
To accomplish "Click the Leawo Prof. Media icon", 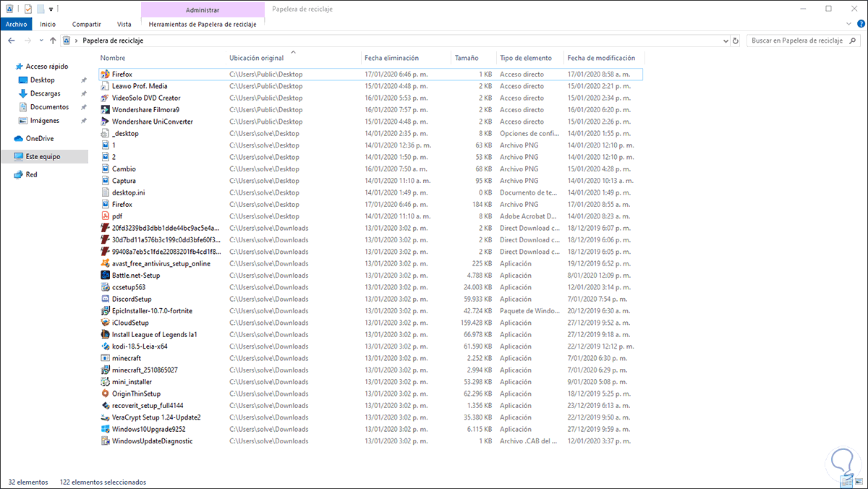I will 105,86.
